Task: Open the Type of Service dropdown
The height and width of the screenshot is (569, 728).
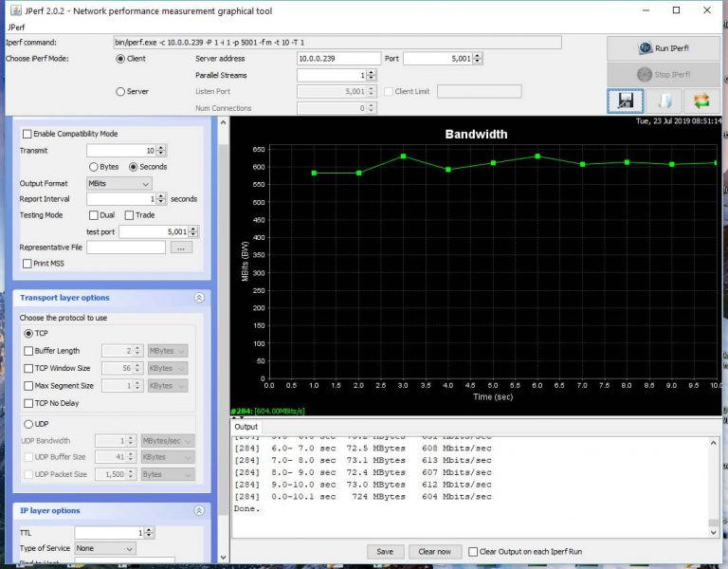Action: click(105, 548)
